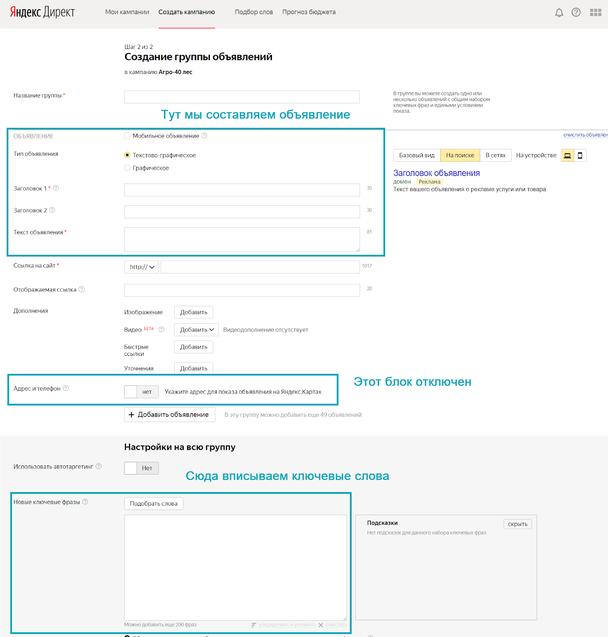The height and width of the screenshot is (637, 608).
Task: Switch preview to На поиске
Action: (x=460, y=155)
